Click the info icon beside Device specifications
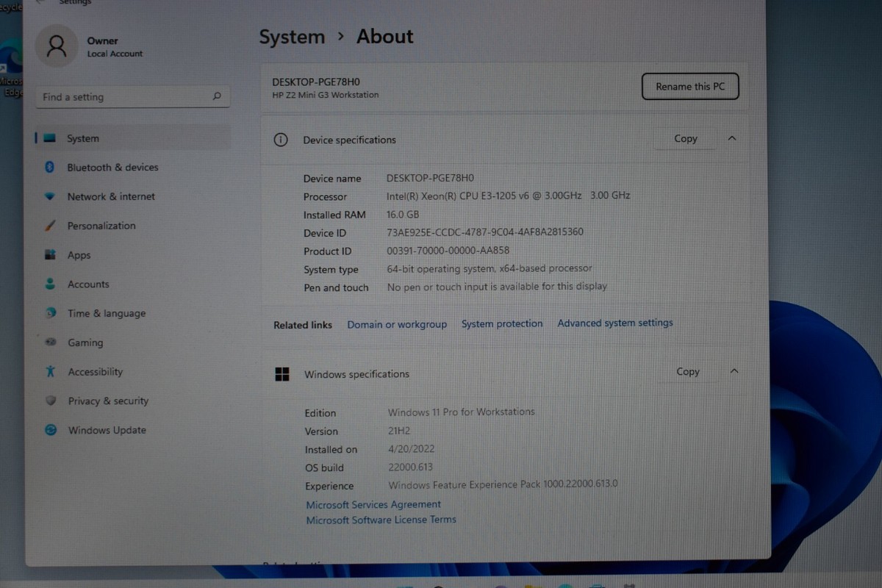882x588 pixels. [x=280, y=140]
